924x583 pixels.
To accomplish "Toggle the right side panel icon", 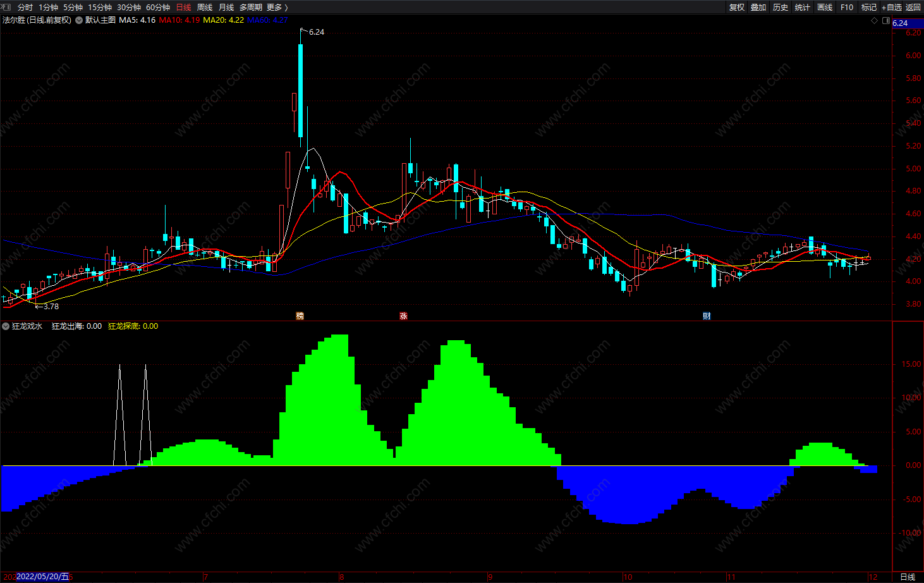I will tap(886, 20).
